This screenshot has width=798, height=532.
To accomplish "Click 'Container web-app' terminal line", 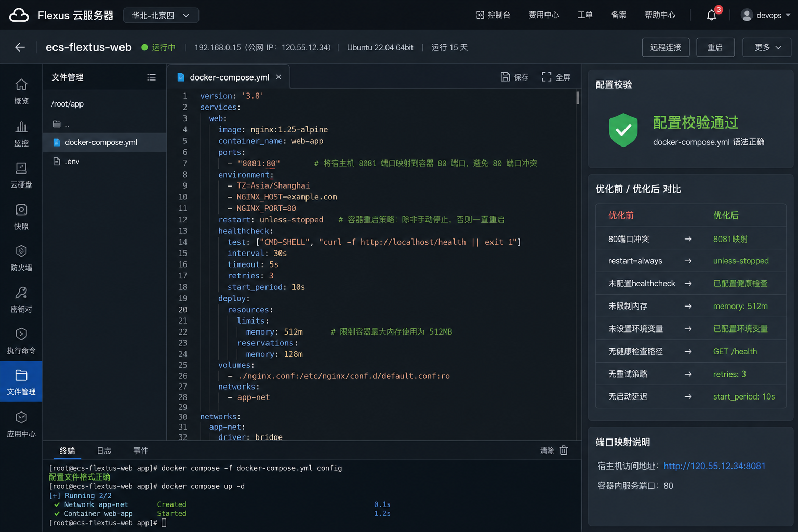I will tap(98, 514).
